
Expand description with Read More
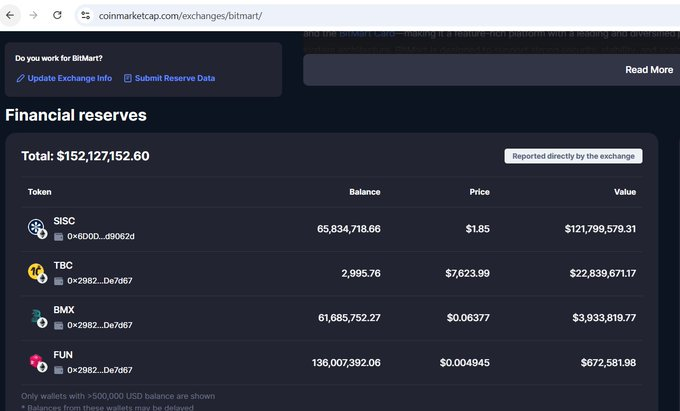pyautogui.click(x=649, y=70)
